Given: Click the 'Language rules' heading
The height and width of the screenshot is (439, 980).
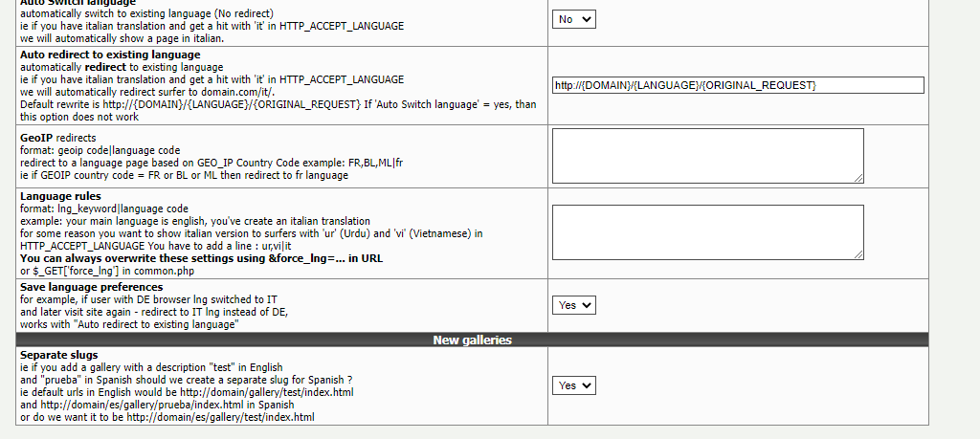Looking at the screenshot, I should click(60, 196).
